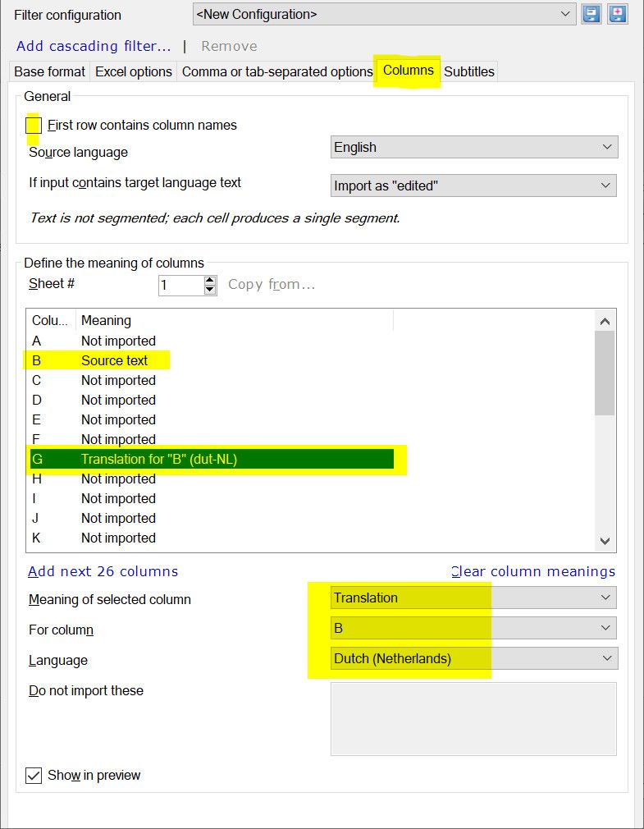Open the Filter configuration dropdown

[384, 15]
